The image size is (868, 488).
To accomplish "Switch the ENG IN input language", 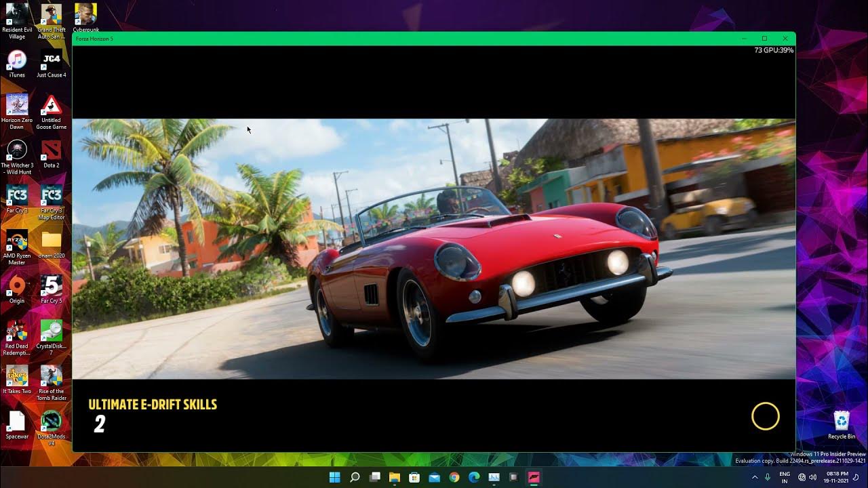I will click(785, 477).
